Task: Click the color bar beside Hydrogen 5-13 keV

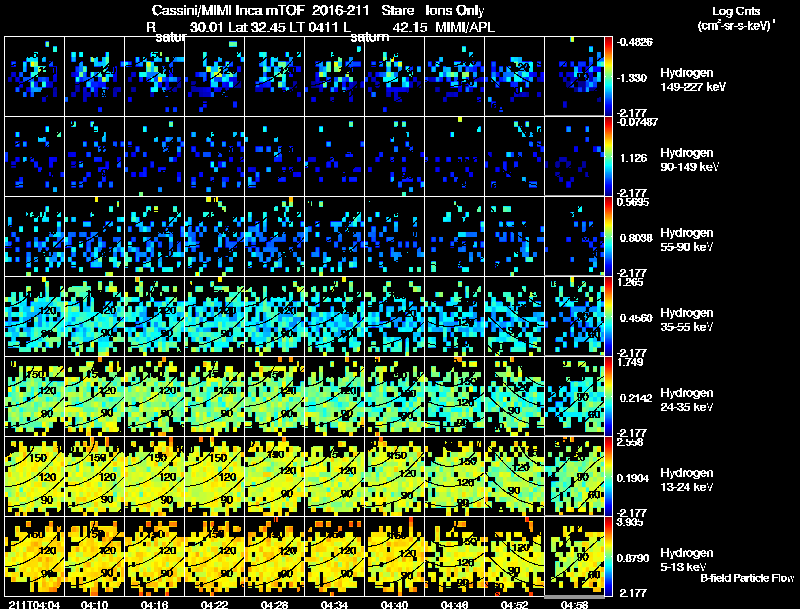Action: pyautogui.click(x=609, y=556)
